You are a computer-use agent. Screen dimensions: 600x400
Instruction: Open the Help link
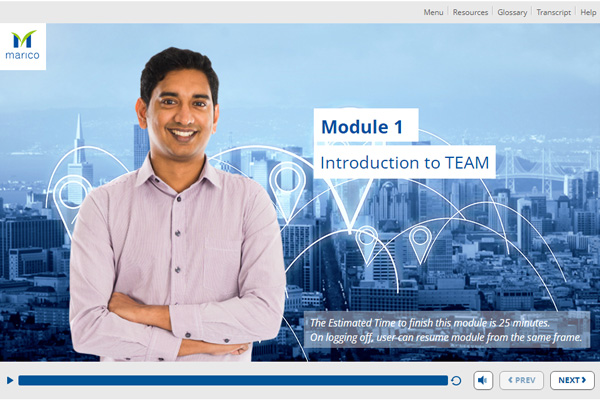click(x=587, y=12)
